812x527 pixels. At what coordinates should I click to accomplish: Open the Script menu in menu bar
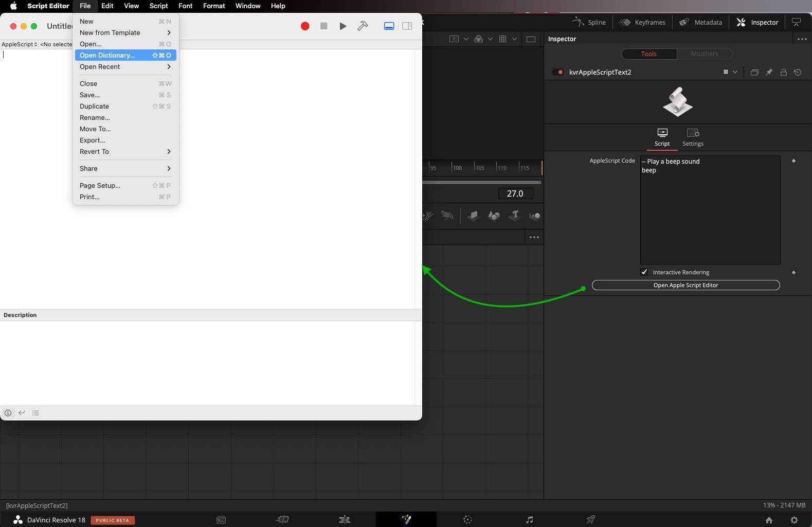click(158, 6)
